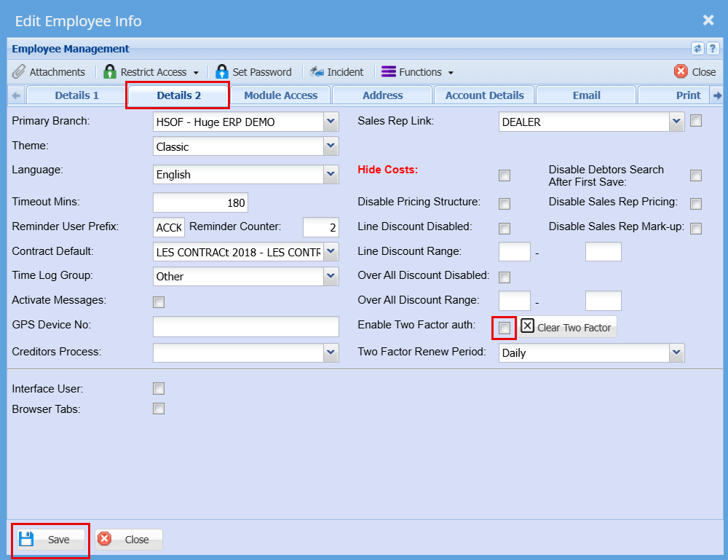Click Set Password lock icon

222,72
